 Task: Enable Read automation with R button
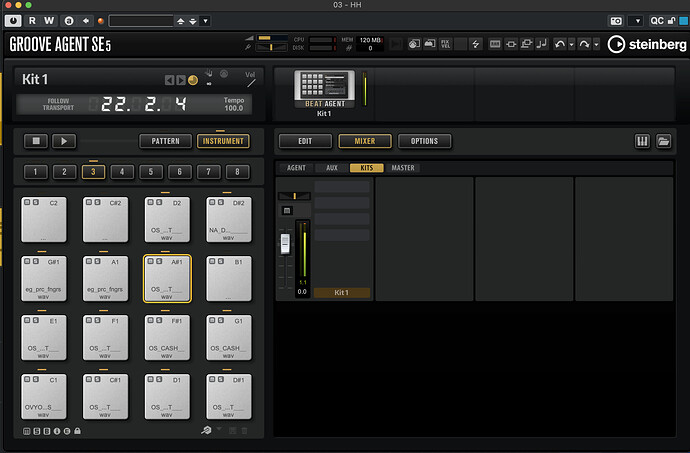(32, 21)
